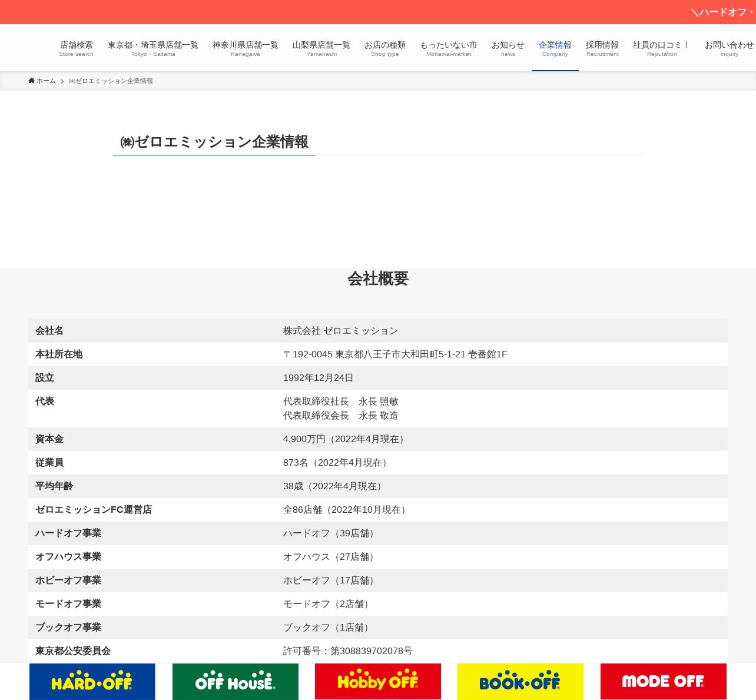The height and width of the screenshot is (700, 756).
Task: Select the address 〒192-0045 東京都八王子市大和田町5-1-21
Action: pyautogui.click(x=374, y=354)
